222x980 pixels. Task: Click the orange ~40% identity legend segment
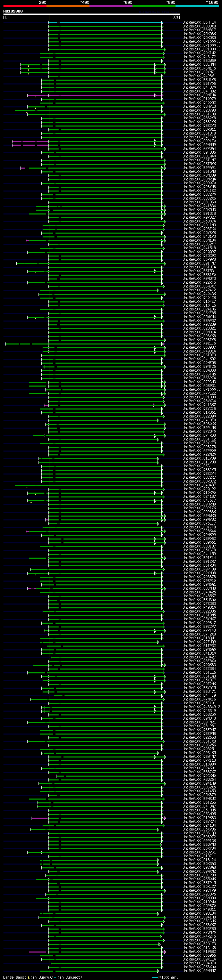click(68, 7)
